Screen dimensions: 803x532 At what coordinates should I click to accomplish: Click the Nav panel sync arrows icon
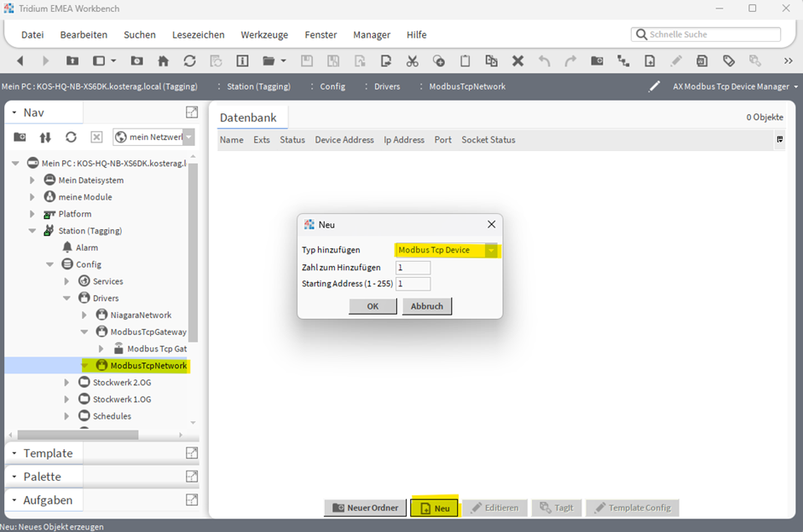point(45,136)
